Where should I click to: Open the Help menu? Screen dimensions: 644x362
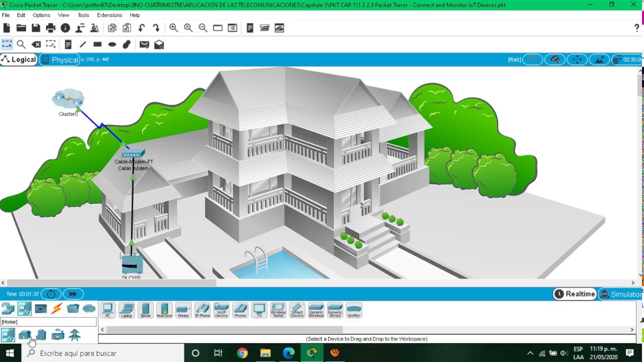tap(135, 15)
